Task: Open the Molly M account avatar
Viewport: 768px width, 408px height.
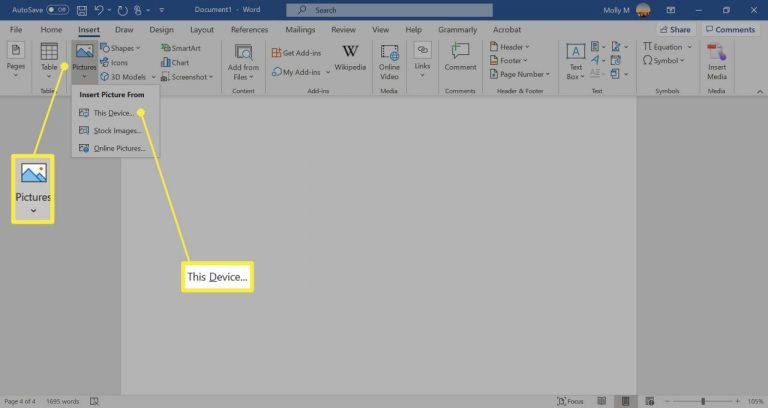Action: tap(643, 10)
